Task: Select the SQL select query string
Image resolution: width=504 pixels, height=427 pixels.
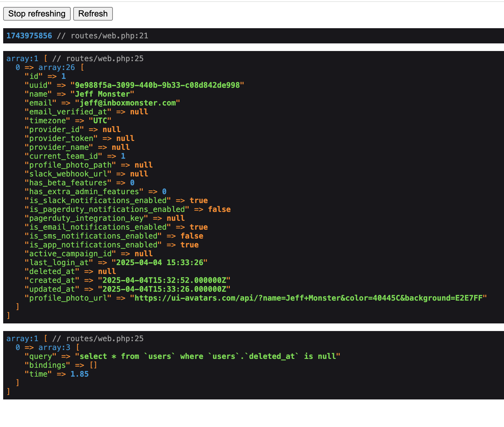Action: point(207,356)
